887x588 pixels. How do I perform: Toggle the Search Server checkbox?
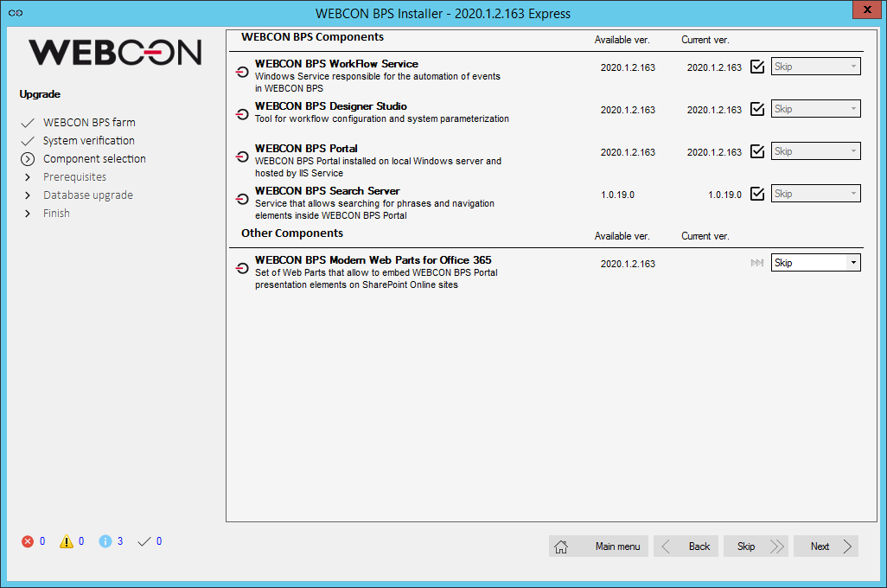coord(756,193)
